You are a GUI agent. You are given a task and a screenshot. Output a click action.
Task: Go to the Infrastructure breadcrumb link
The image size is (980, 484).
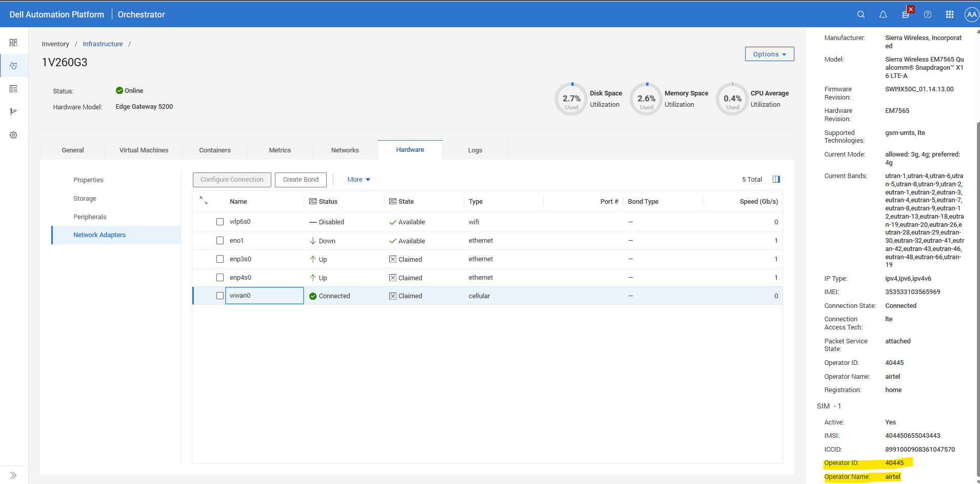click(103, 44)
